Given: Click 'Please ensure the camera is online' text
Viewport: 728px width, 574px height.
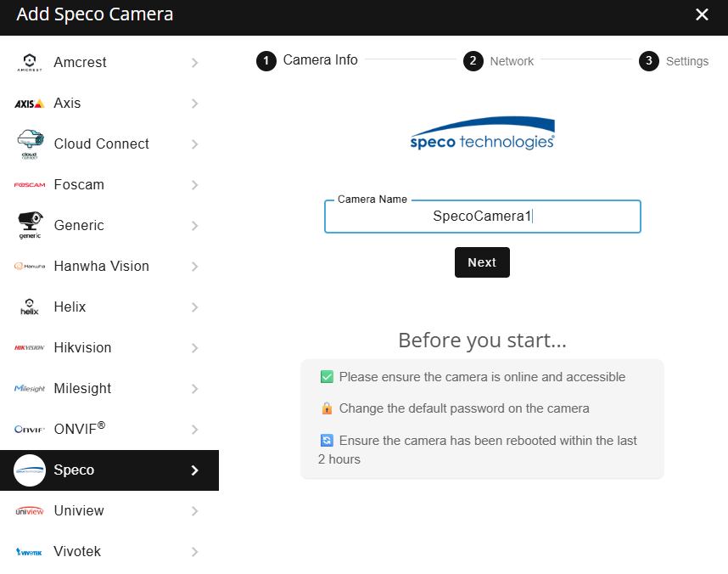Looking at the screenshot, I should [482, 377].
